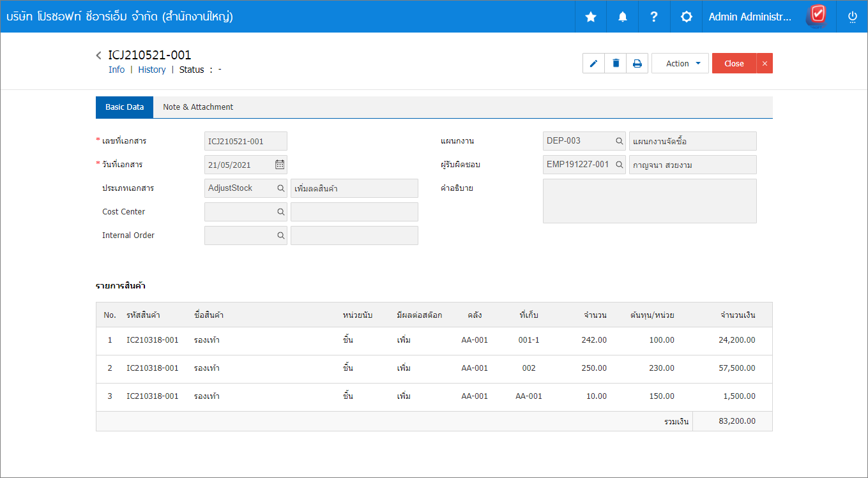Screen dimensions: 868x478
Task: Click Cost Center search icon
Action: (280, 212)
